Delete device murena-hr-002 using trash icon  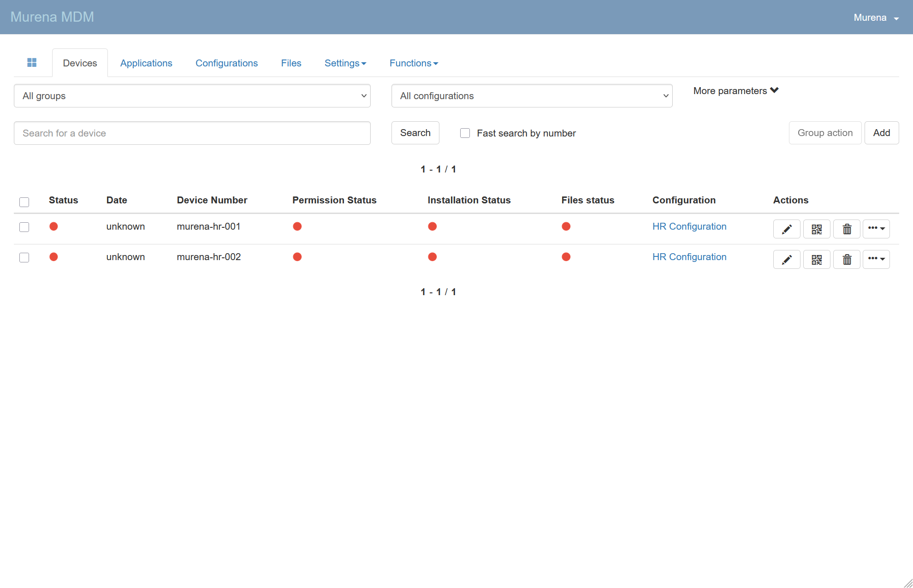pyautogui.click(x=847, y=260)
